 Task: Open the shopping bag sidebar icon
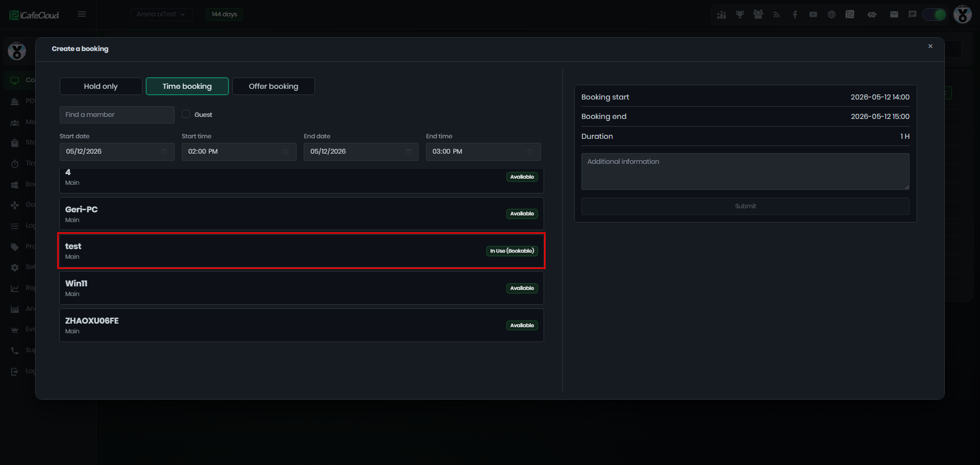[x=15, y=142]
